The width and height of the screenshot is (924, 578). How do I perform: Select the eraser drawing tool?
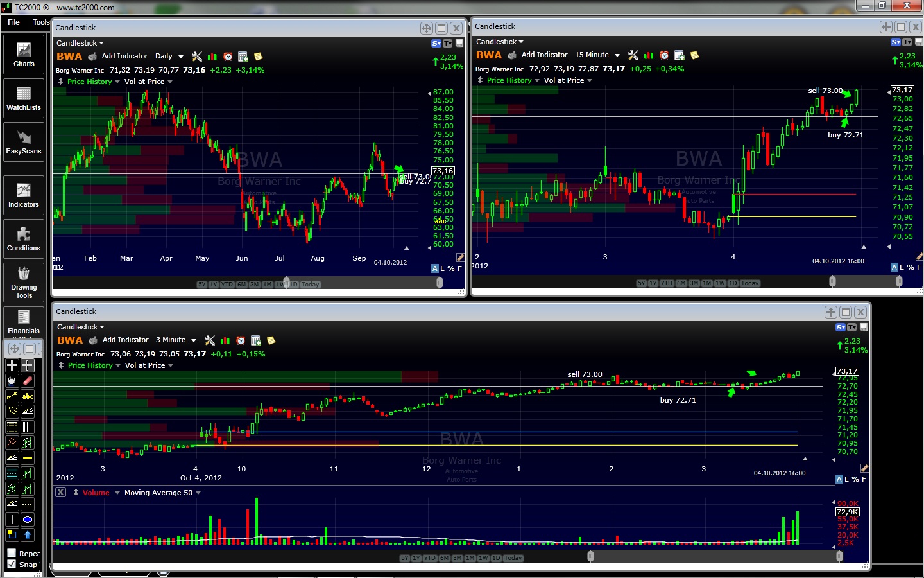tap(28, 381)
